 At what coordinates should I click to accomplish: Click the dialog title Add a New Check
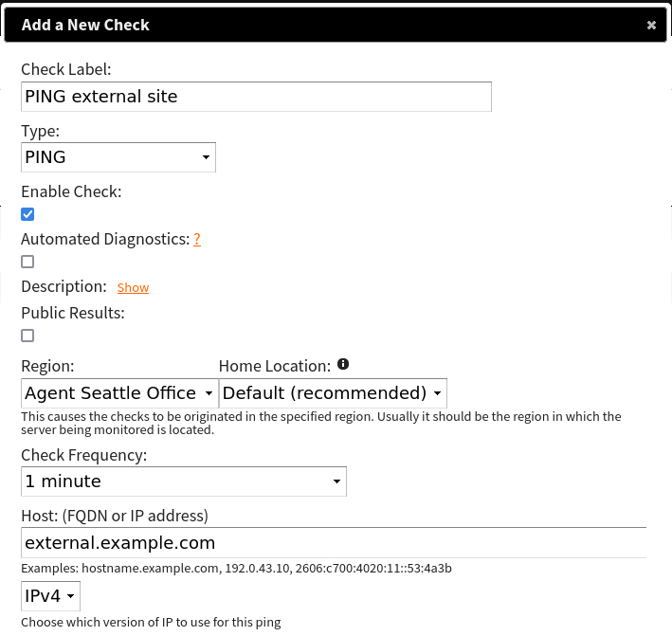[x=85, y=26]
